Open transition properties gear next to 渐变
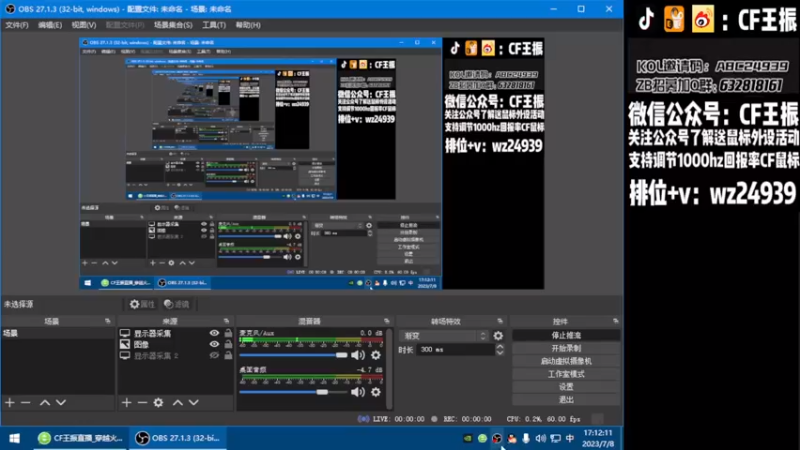800x450 pixels. 498,336
